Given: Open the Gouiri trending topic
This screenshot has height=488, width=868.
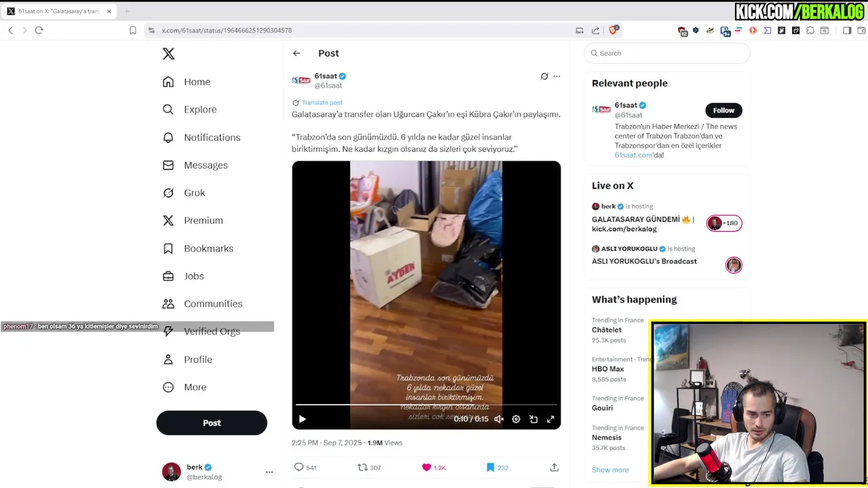Looking at the screenshot, I should tap(602, 408).
